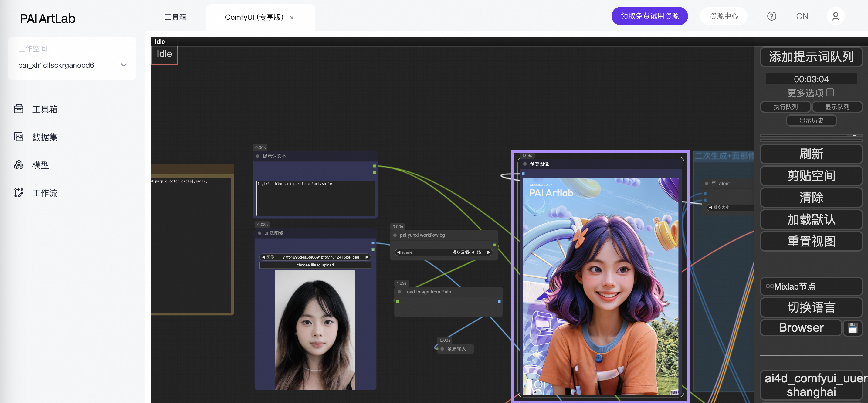Screen dimensions: 868x403
Task: Click the 领取免费试用资源 button
Action: coord(649,16)
